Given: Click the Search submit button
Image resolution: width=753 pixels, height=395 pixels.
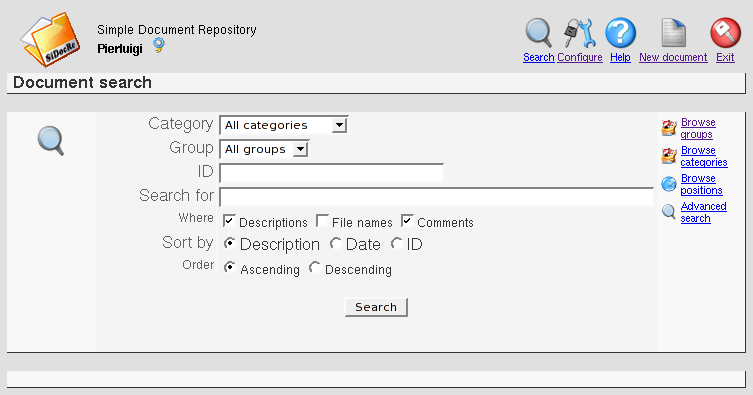Looking at the screenshot, I should [376, 307].
